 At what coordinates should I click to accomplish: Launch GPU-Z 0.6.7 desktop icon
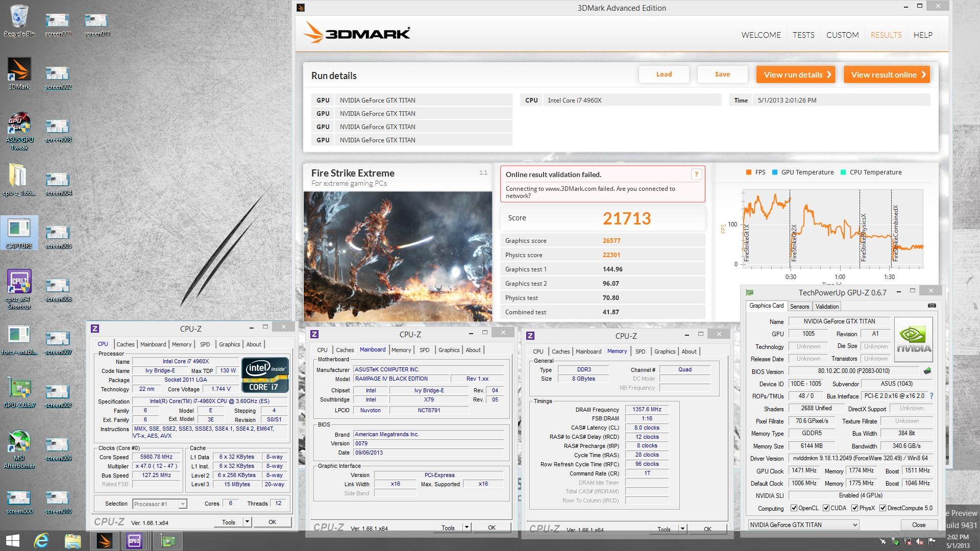click(x=19, y=392)
